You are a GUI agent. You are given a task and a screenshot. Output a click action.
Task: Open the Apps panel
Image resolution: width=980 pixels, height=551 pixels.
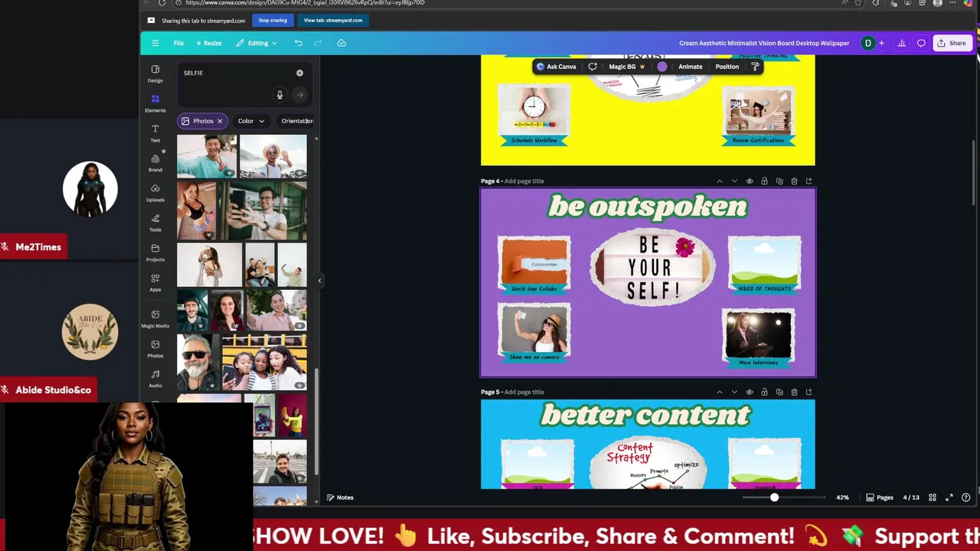point(155,282)
